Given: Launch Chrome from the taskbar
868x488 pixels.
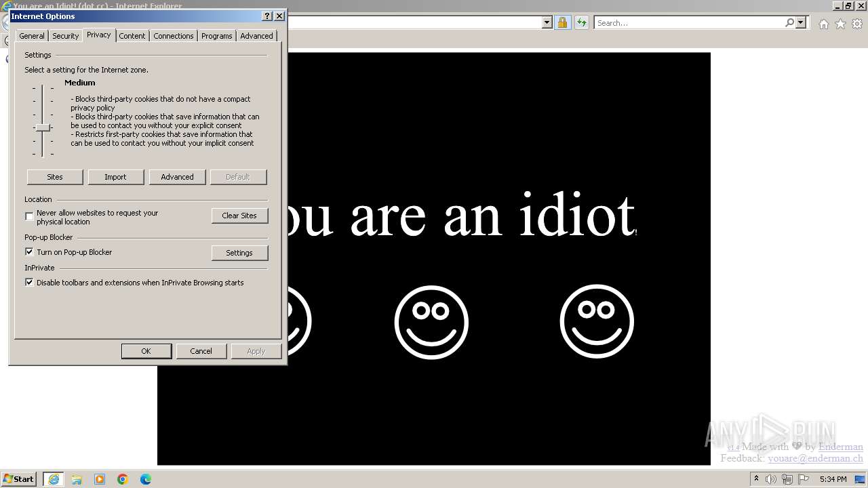Looking at the screenshot, I should coord(123,479).
